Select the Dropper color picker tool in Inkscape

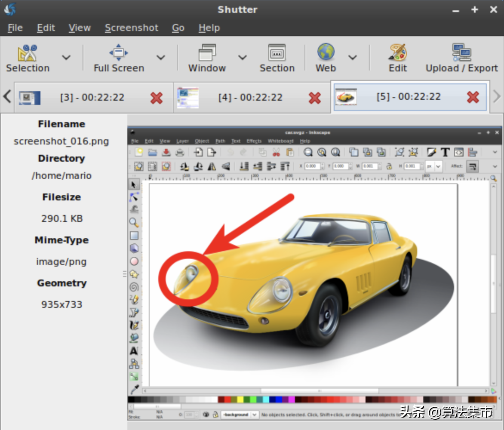(134, 389)
